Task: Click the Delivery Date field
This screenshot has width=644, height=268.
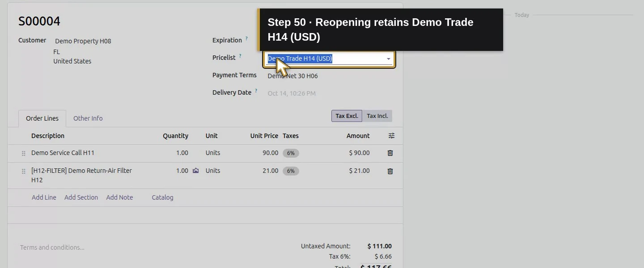Action: (292, 93)
